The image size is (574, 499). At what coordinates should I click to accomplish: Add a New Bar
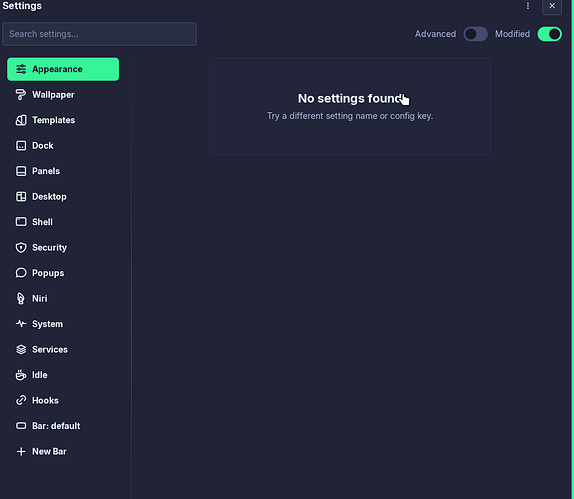[x=63, y=451]
